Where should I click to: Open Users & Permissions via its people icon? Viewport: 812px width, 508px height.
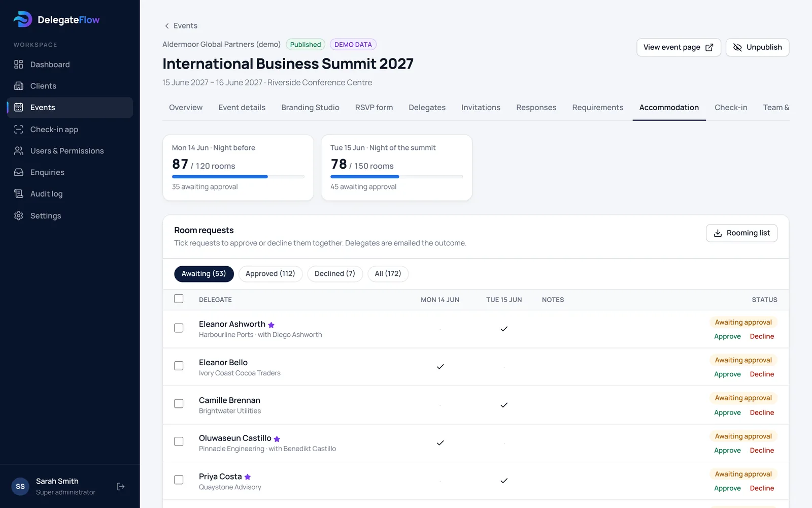(19, 151)
